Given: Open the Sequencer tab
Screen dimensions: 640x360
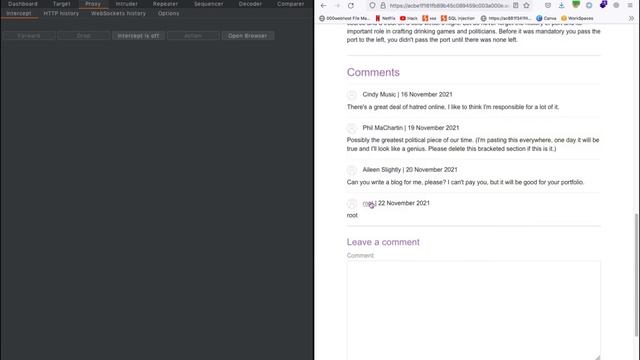Looking at the screenshot, I should coord(209,4).
